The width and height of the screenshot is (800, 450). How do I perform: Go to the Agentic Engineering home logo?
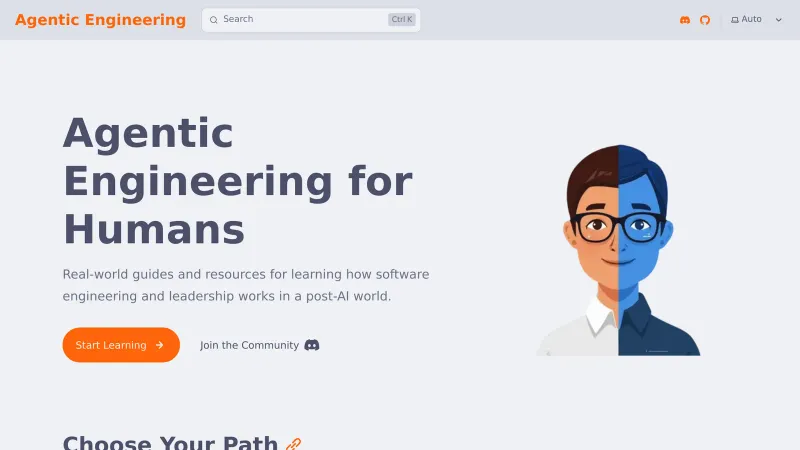pos(101,20)
